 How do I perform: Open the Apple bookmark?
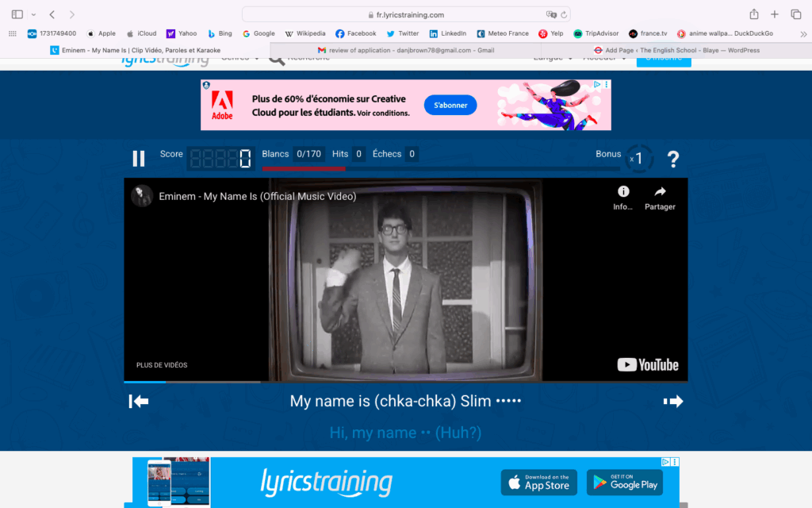pyautogui.click(x=101, y=33)
